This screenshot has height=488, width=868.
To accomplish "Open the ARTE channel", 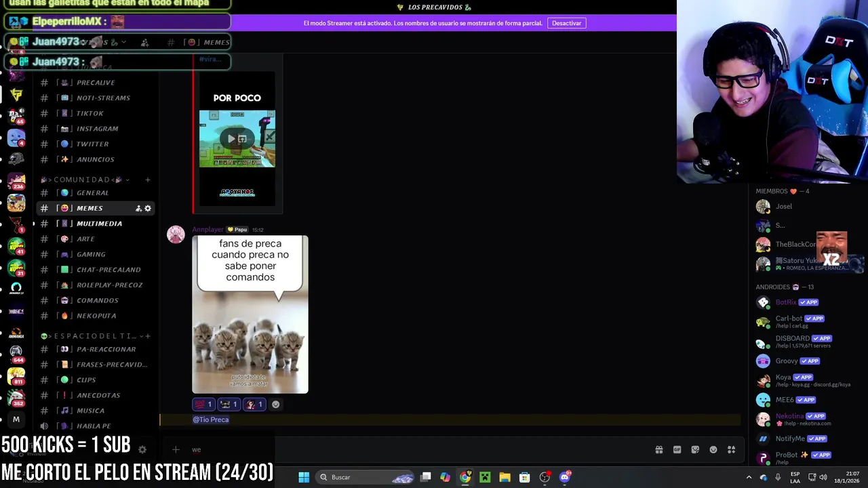I will click(96, 239).
